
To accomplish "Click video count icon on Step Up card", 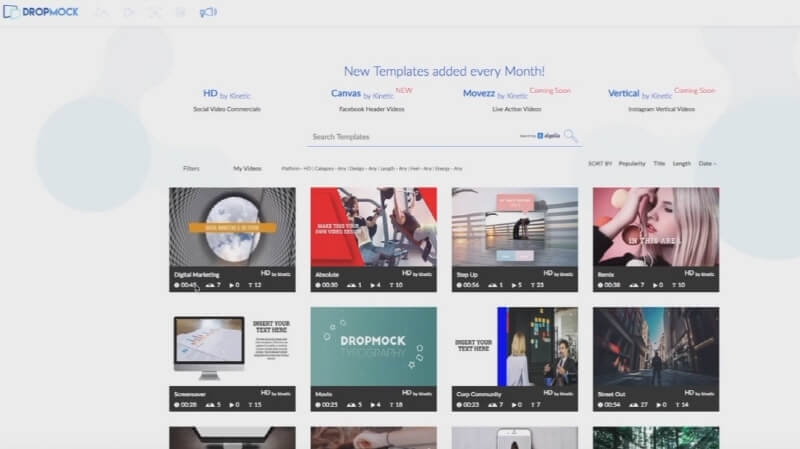I will (514, 285).
